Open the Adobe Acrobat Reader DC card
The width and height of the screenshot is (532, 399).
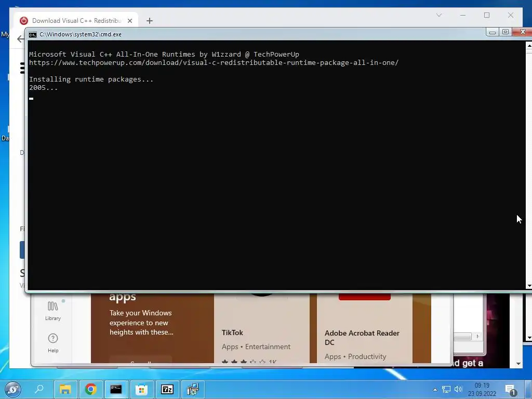pos(364,328)
